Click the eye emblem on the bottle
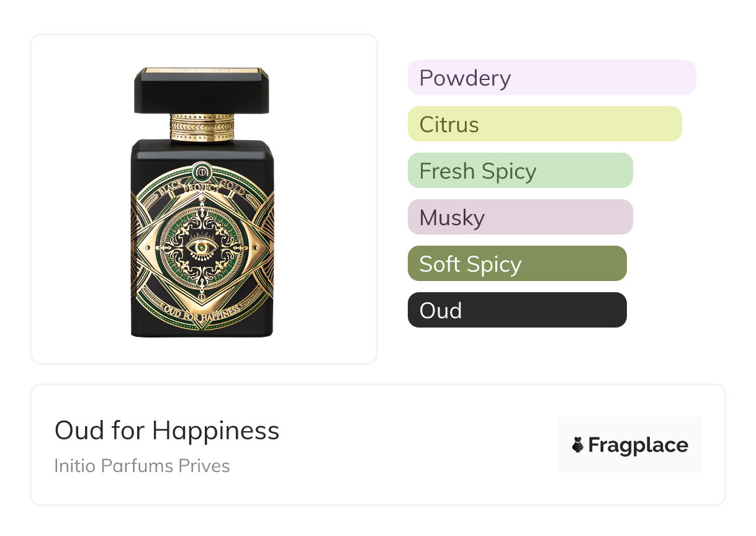756x536 pixels. [202, 249]
